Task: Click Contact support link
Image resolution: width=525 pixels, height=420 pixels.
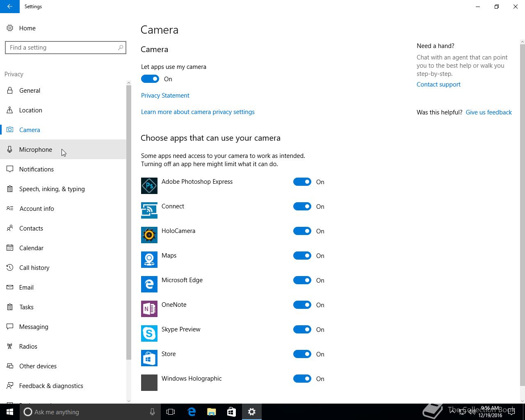Action: click(438, 84)
